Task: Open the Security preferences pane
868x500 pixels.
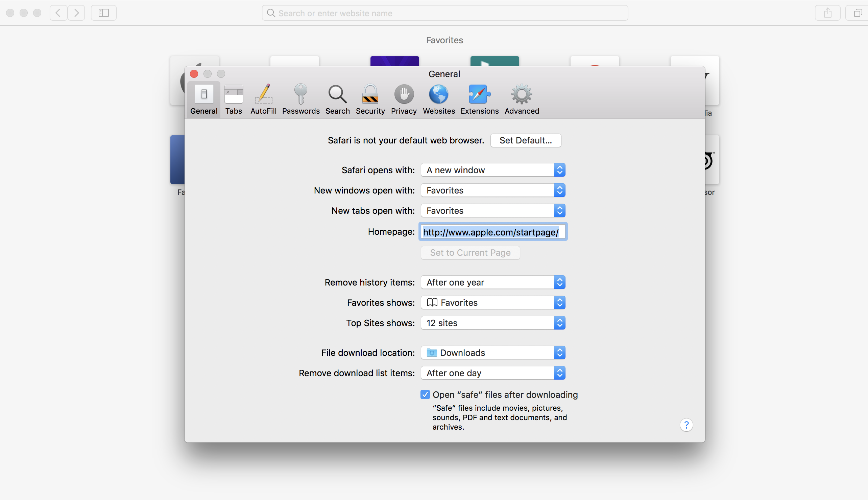Action: (x=370, y=99)
